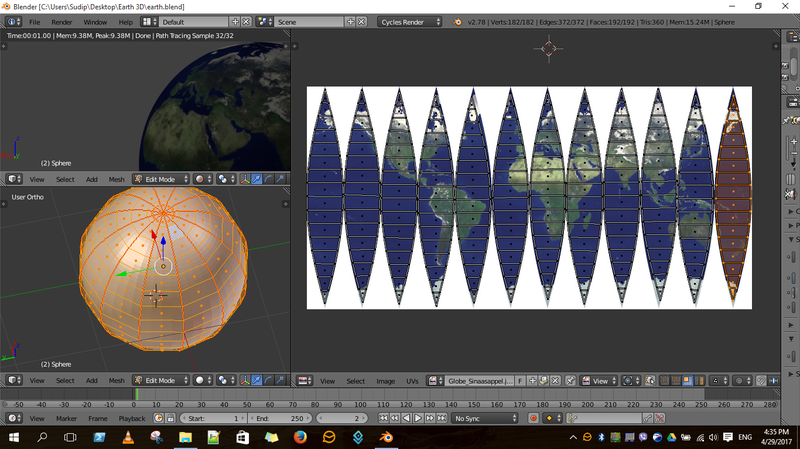Toggle the fake user F button
The width and height of the screenshot is (800, 449).
521,381
